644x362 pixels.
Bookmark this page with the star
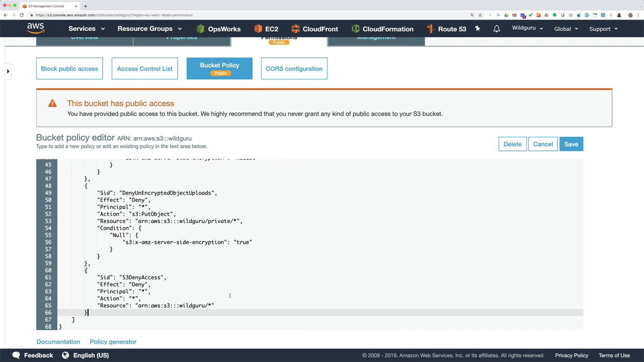pos(480,15)
